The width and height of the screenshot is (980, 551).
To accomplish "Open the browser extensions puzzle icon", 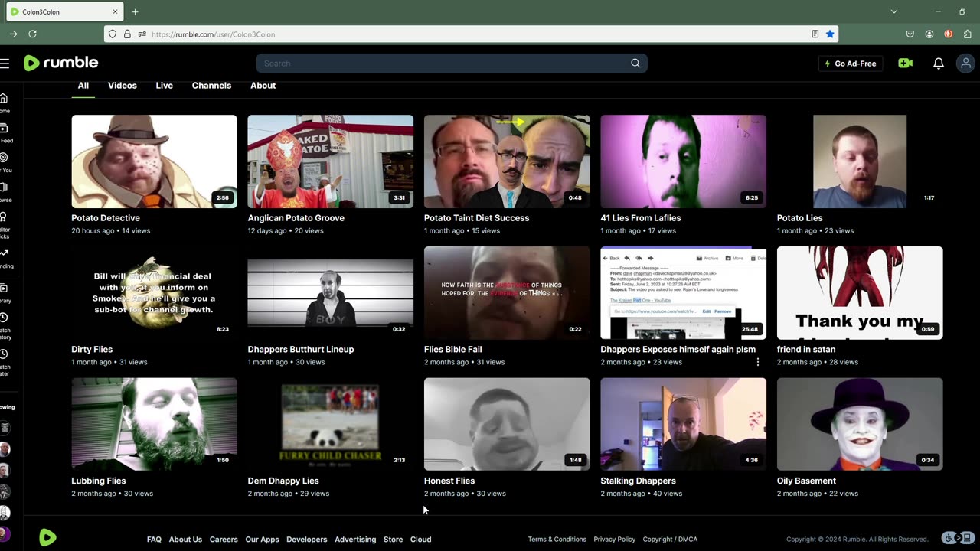I will (x=967, y=34).
